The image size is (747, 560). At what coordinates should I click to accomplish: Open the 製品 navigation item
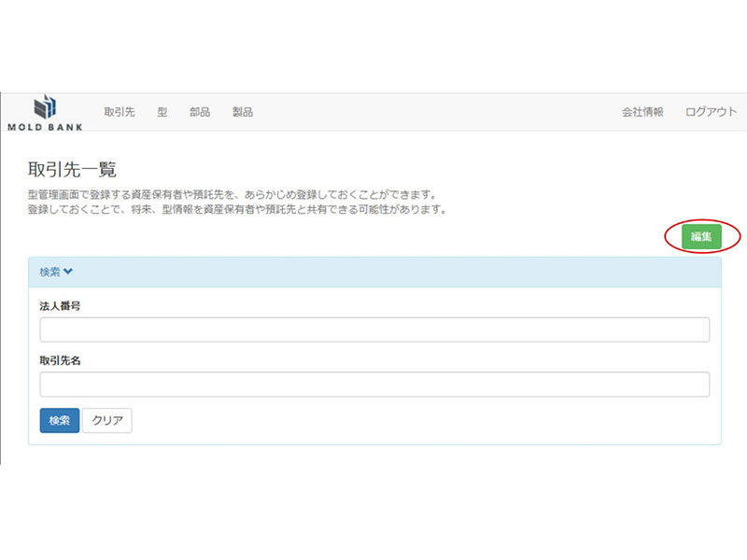point(243,112)
